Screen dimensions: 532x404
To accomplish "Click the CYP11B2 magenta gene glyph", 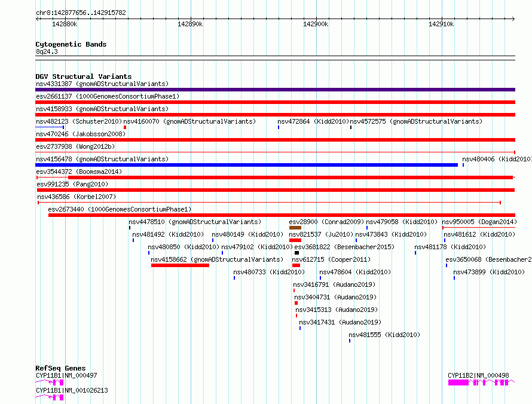I will tap(481, 382).
